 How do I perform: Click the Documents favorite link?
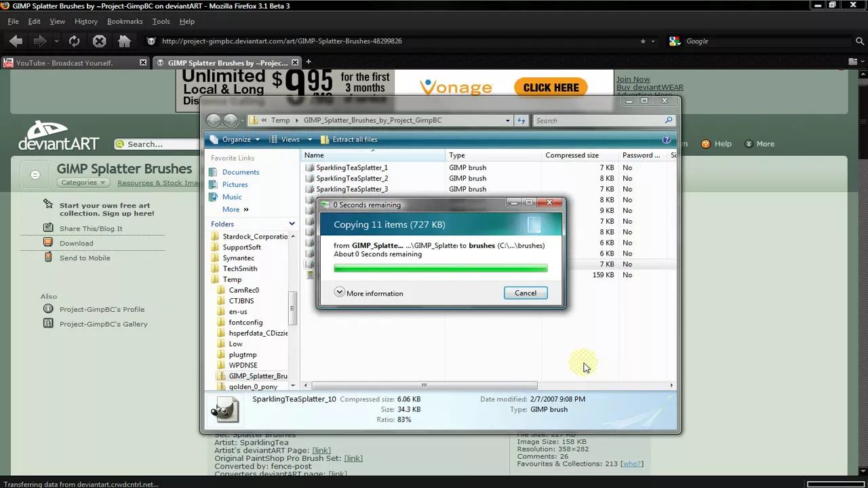tap(240, 172)
